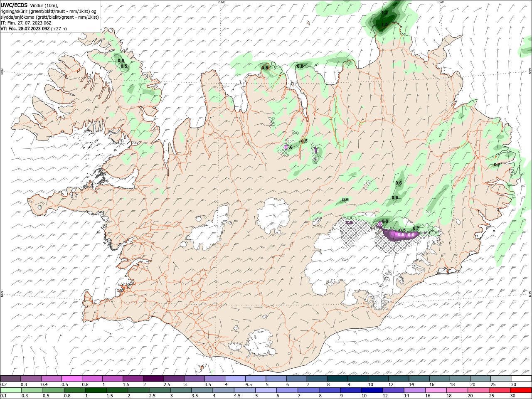
Task: Choose the light green 0.3 rain swatch
Action: (x=32, y=390)
